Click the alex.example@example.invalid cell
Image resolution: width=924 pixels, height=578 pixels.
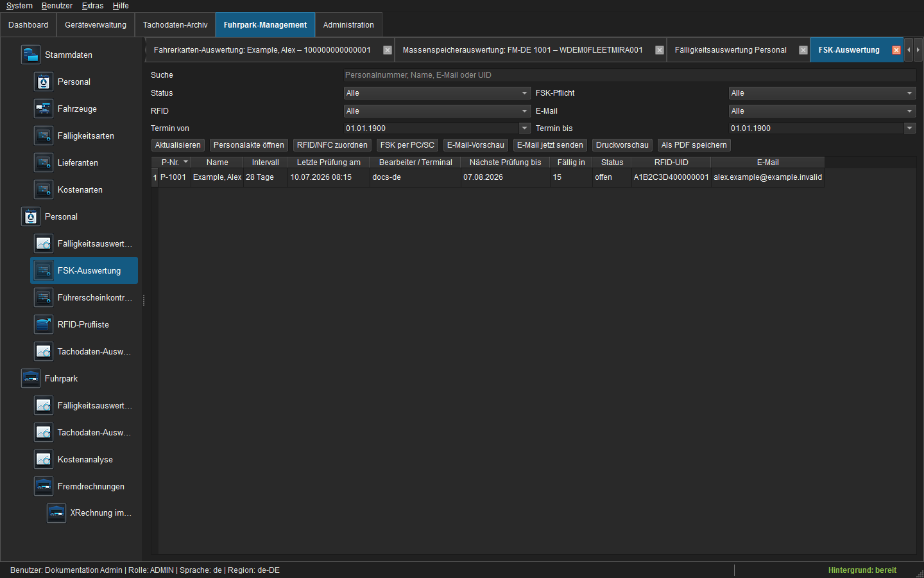(x=767, y=177)
